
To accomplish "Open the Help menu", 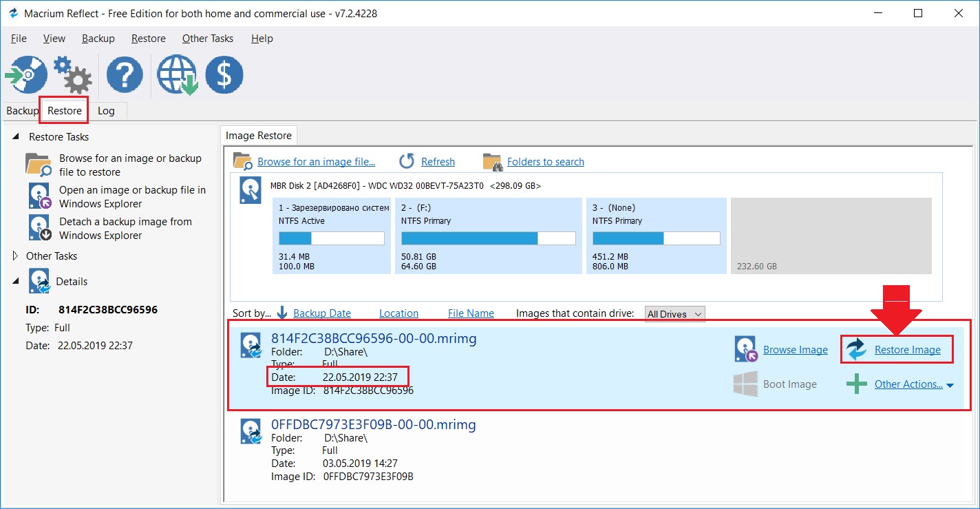I will [x=262, y=39].
